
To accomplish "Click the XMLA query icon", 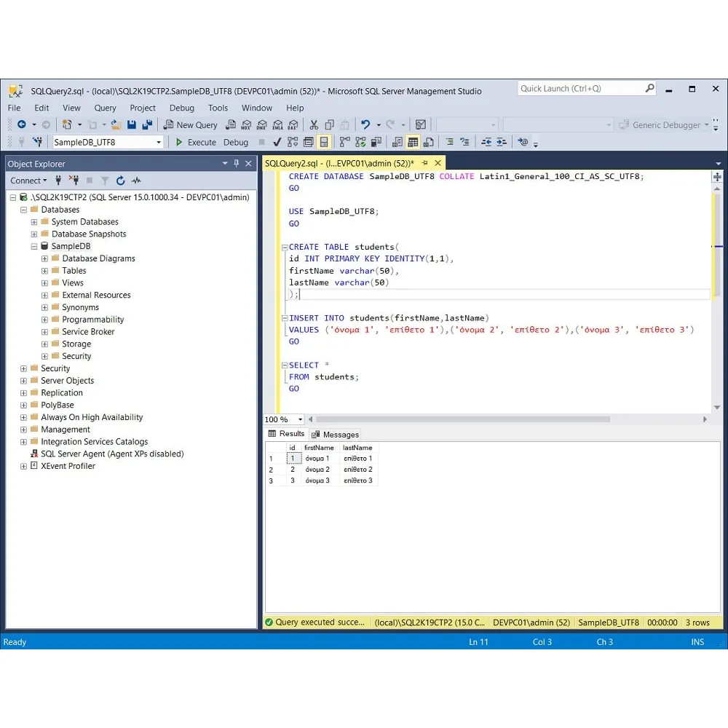I will click(277, 124).
